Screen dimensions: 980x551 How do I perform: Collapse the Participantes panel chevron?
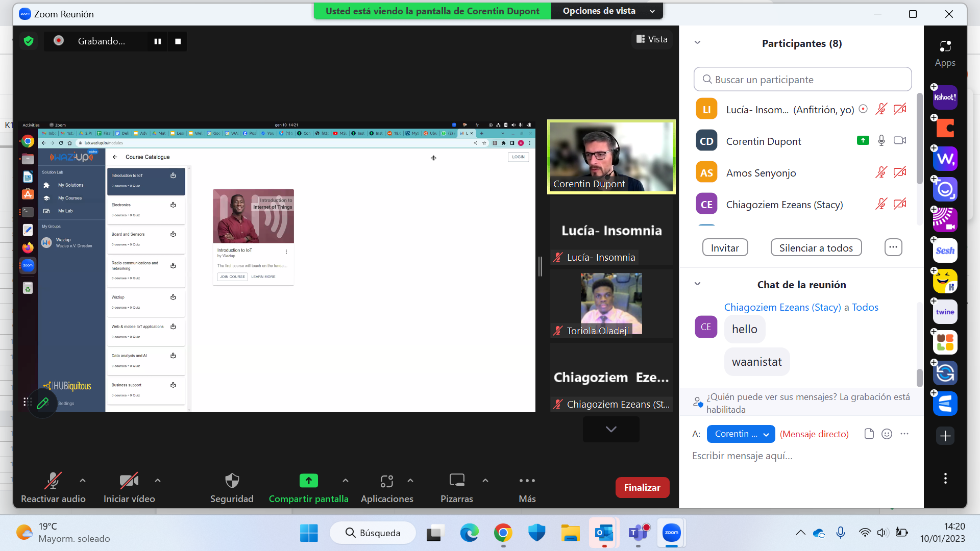(x=697, y=42)
